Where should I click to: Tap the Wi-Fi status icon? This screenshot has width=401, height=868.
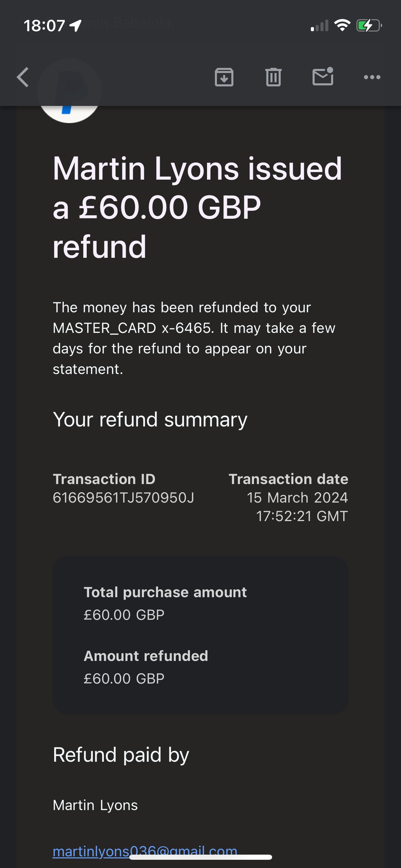pyautogui.click(x=342, y=25)
